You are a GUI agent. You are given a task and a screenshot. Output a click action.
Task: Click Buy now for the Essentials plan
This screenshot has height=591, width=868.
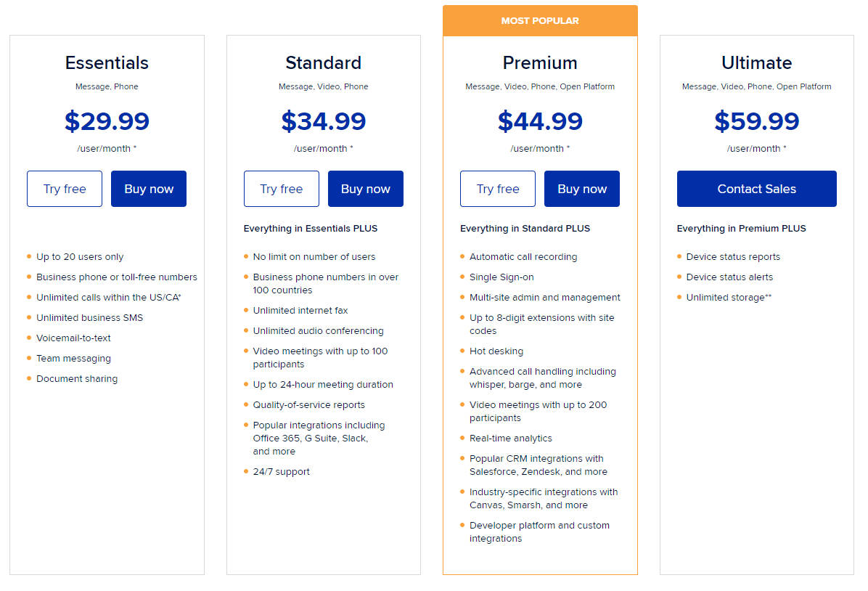click(149, 189)
